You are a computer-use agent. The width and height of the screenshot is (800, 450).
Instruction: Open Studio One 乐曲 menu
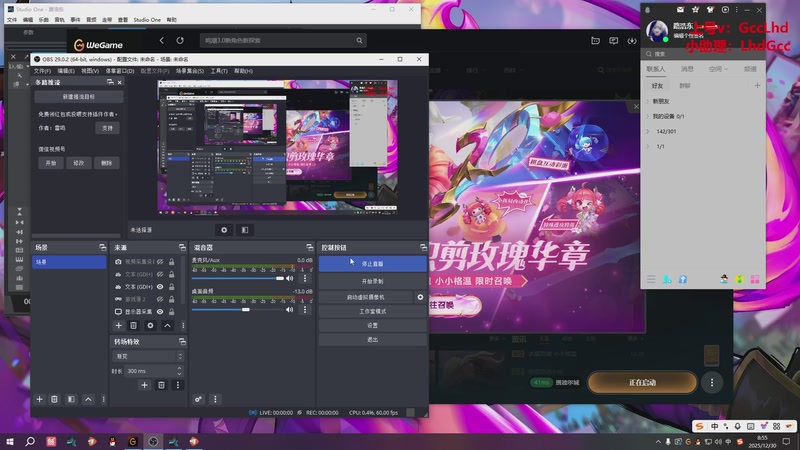pos(44,20)
